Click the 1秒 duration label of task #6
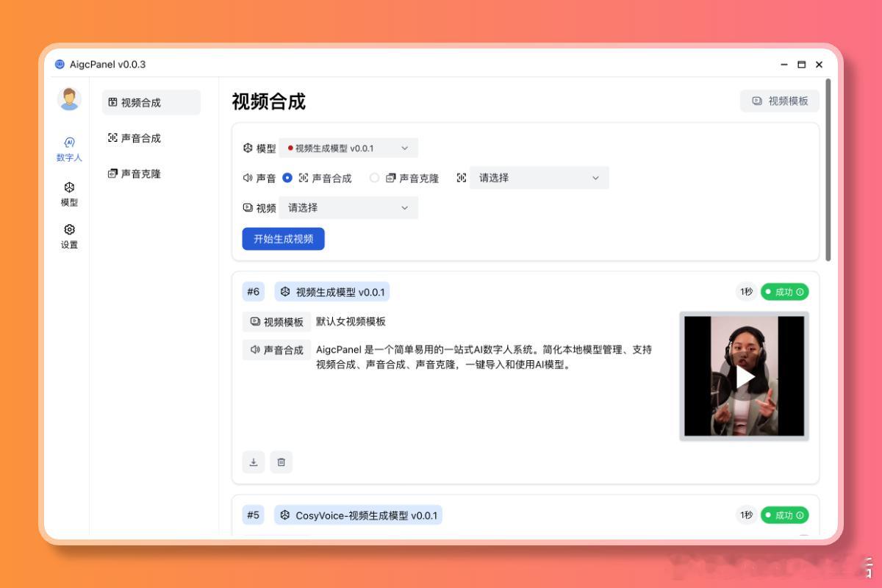Image resolution: width=882 pixels, height=588 pixels. pyautogui.click(x=746, y=292)
